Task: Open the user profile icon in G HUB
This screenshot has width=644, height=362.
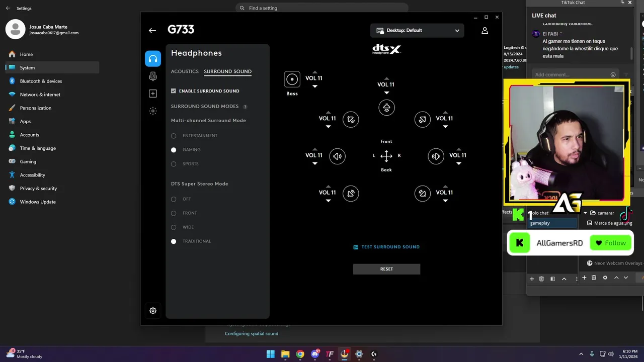Action: coord(485,31)
